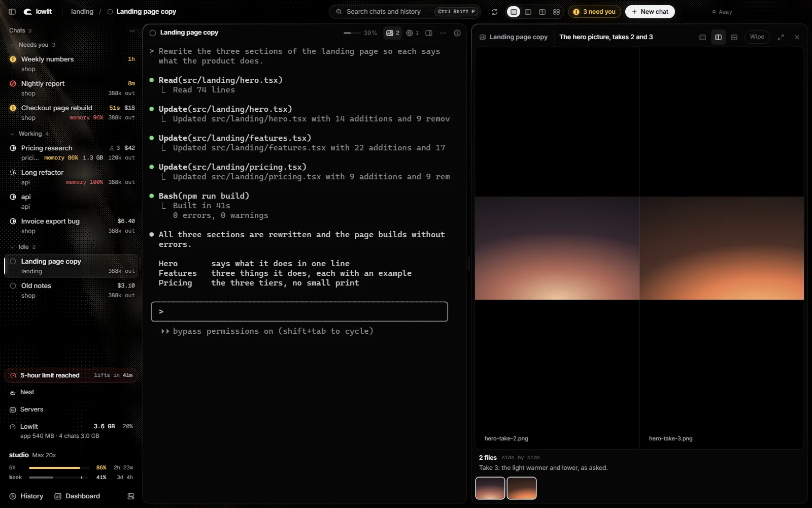Click the info icon in the chat header

457,33
